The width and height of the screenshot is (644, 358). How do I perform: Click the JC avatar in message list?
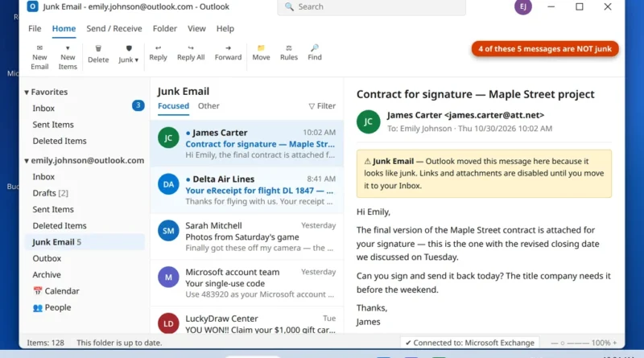click(x=168, y=138)
